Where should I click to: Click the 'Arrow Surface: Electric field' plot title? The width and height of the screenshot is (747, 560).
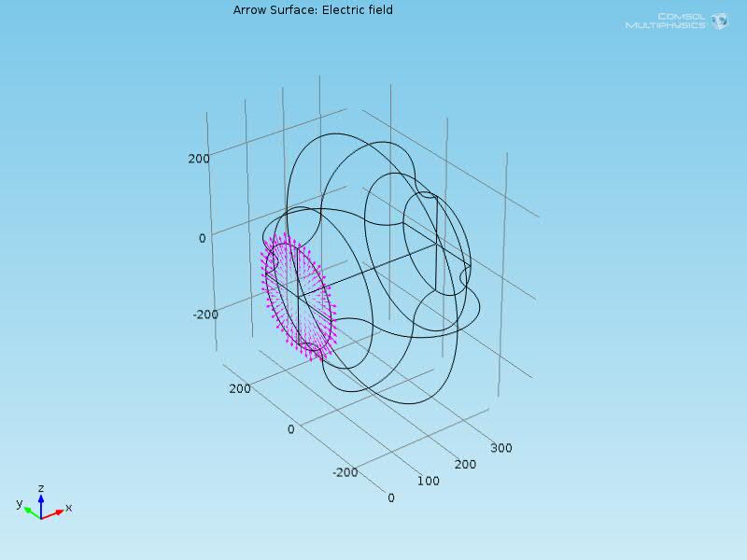pos(313,10)
